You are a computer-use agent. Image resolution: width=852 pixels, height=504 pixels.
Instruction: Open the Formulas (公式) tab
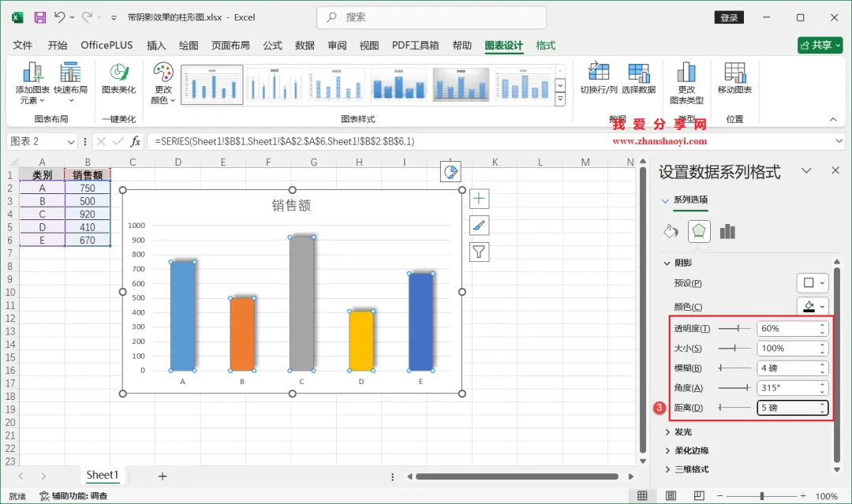272,46
